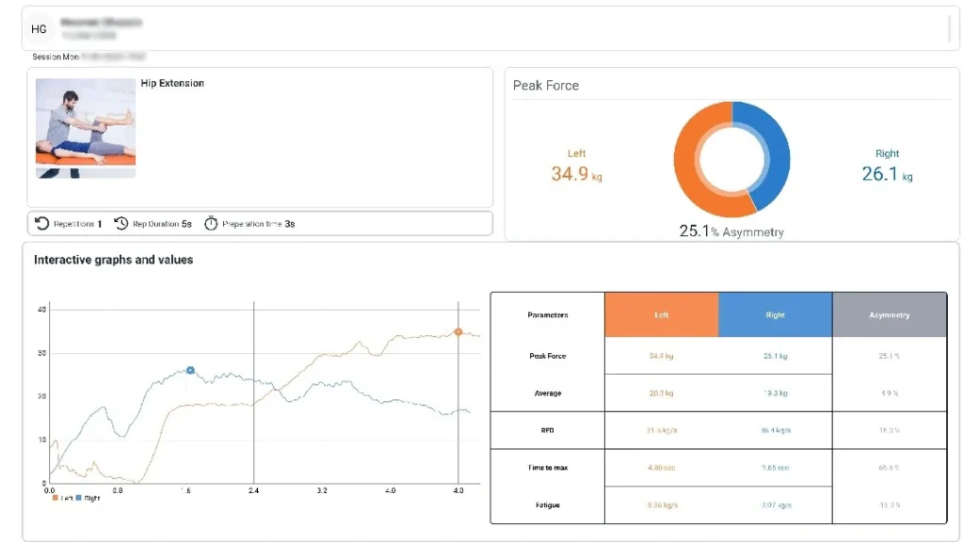Select the RFD parameter row label
This screenshot has height=560, width=964.
pyautogui.click(x=547, y=430)
